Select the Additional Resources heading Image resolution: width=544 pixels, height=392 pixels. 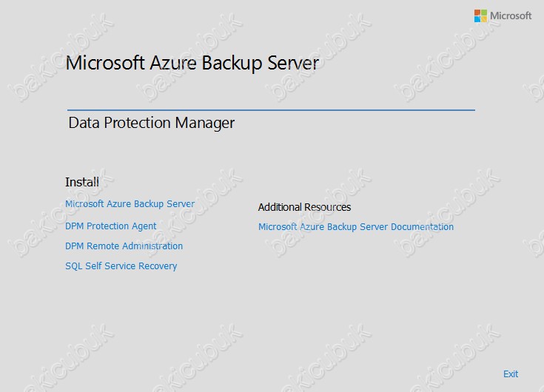click(305, 207)
